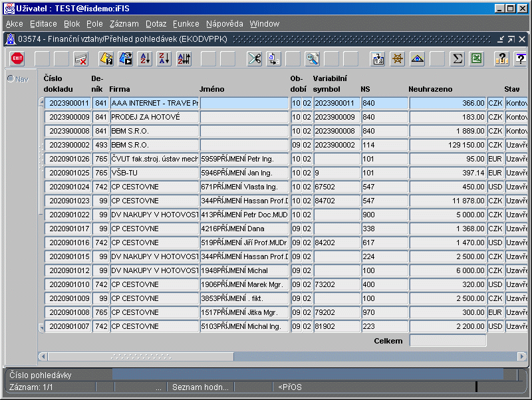
Task: Click the sigma sum icon
Action: click(457, 59)
